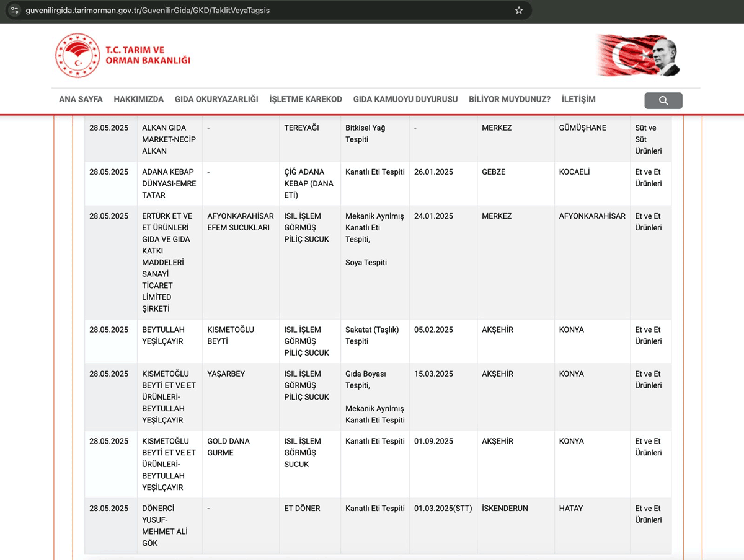This screenshot has width=744, height=560.
Task: Select the ERTÜRK ET VE ET ÜRÜNLERİ firm
Action: 167,262
